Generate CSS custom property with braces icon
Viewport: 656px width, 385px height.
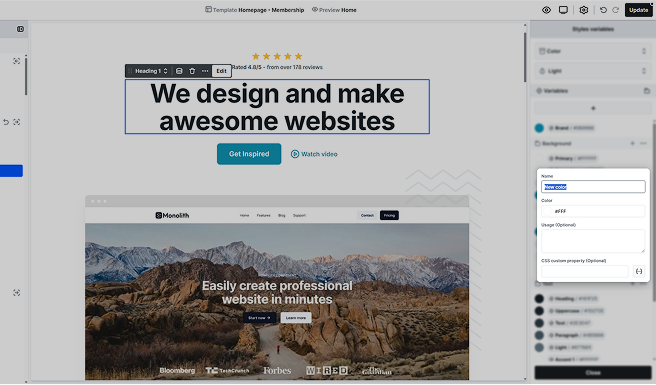[639, 271]
